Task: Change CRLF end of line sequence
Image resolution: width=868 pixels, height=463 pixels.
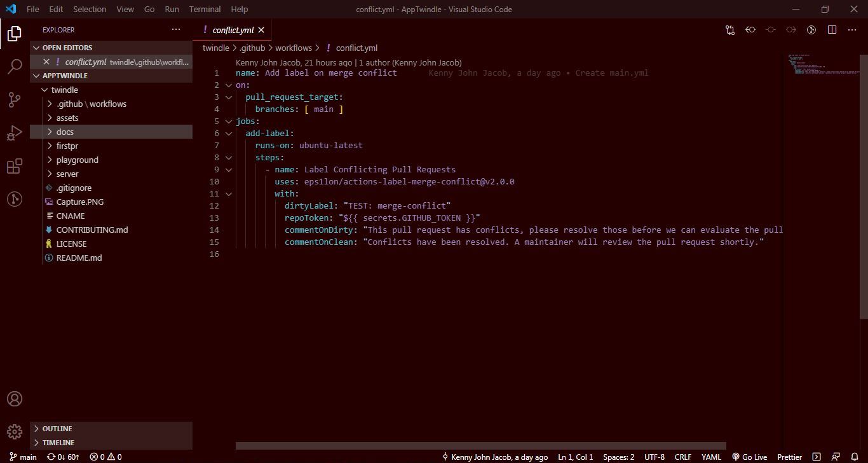Action: click(x=683, y=457)
